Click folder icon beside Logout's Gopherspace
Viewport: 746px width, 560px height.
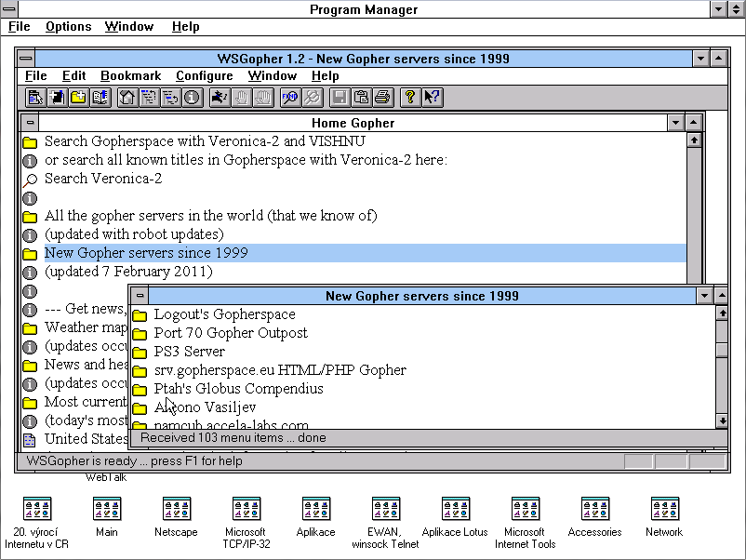click(140, 315)
